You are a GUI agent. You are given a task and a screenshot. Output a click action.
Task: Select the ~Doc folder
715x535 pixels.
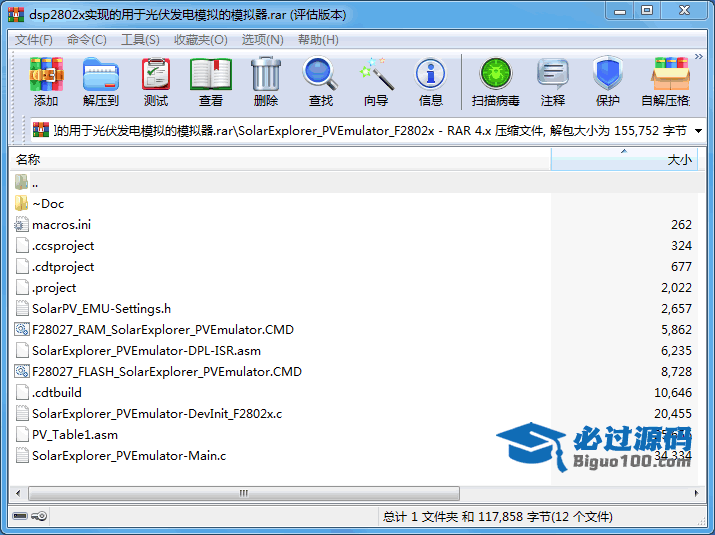point(48,204)
